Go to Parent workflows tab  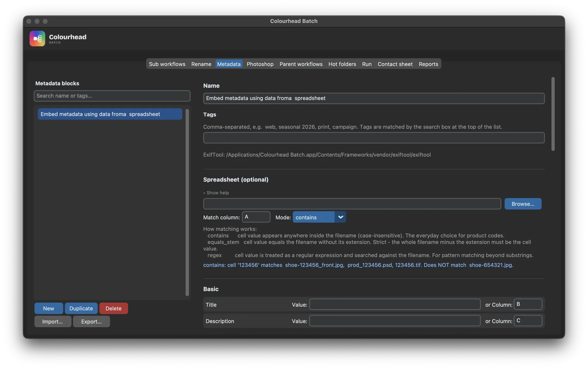coord(301,64)
